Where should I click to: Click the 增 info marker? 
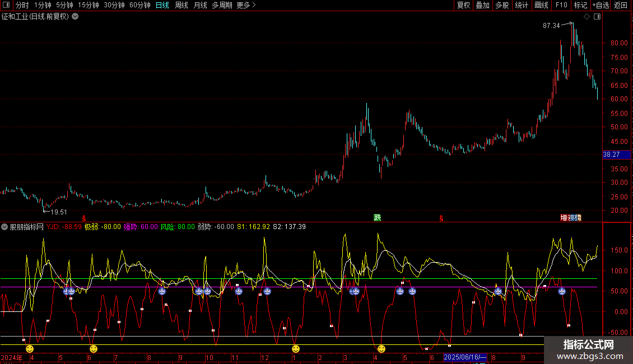point(564,218)
